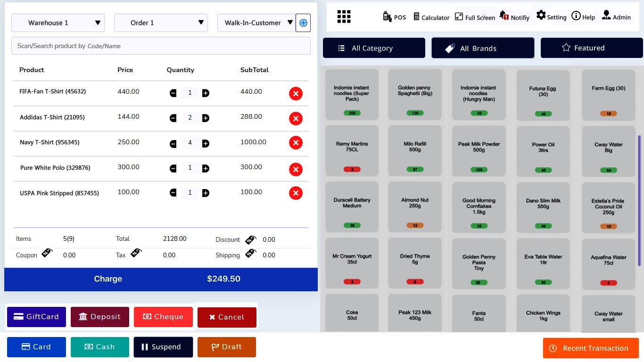Open the apps grid menu

point(344,16)
